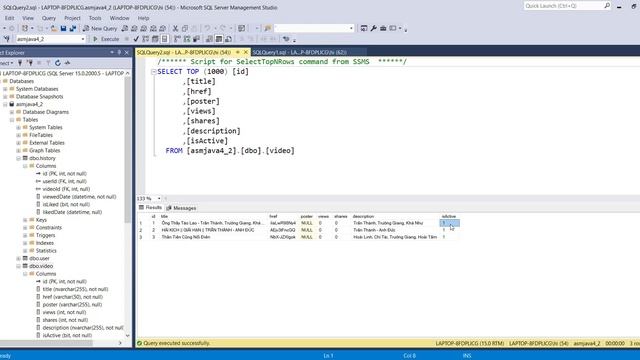
Task: Collapse the dbo.history table node
Action: (x=18, y=158)
